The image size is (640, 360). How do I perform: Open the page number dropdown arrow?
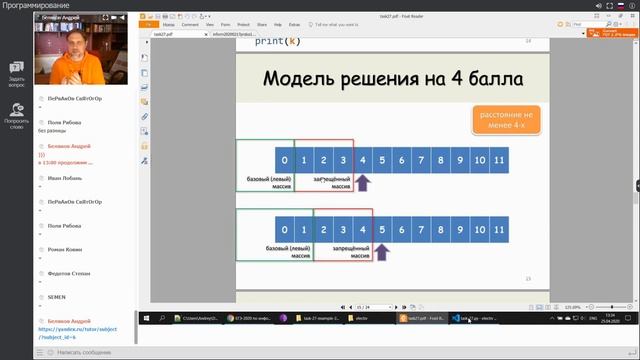click(x=390, y=307)
